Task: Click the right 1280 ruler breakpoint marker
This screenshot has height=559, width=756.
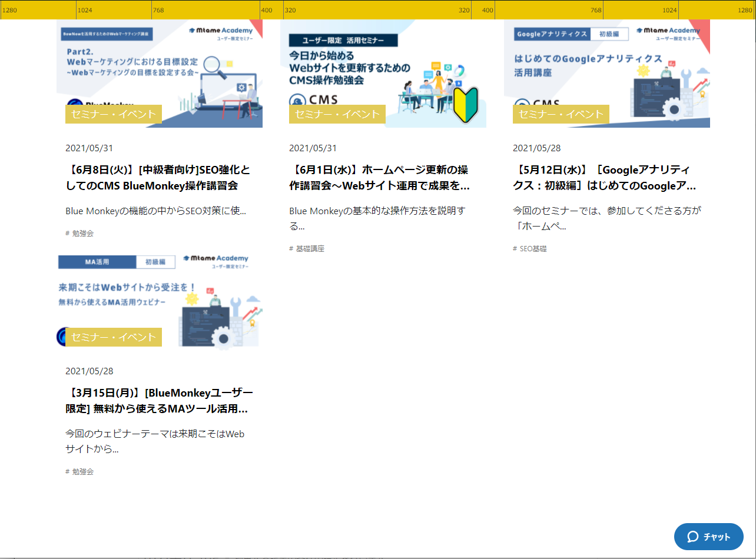Action: tap(745, 10)
